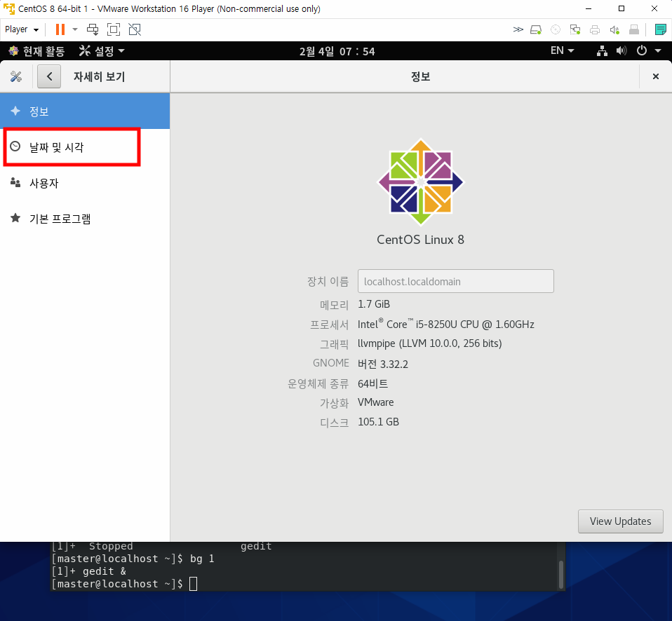The width and height of the screenshot is (672, 621).
Task: Toggle Unity mode icon
Action: (x=135, y=29)
